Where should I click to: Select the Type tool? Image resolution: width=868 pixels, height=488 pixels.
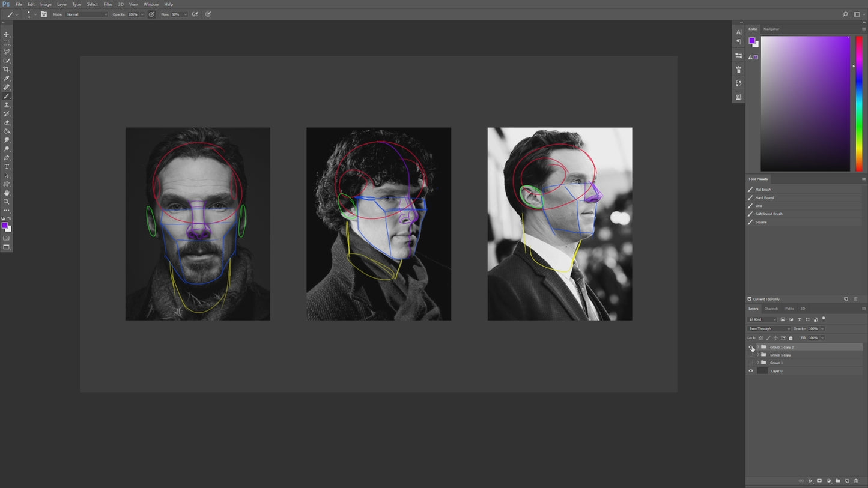[7, 166]
